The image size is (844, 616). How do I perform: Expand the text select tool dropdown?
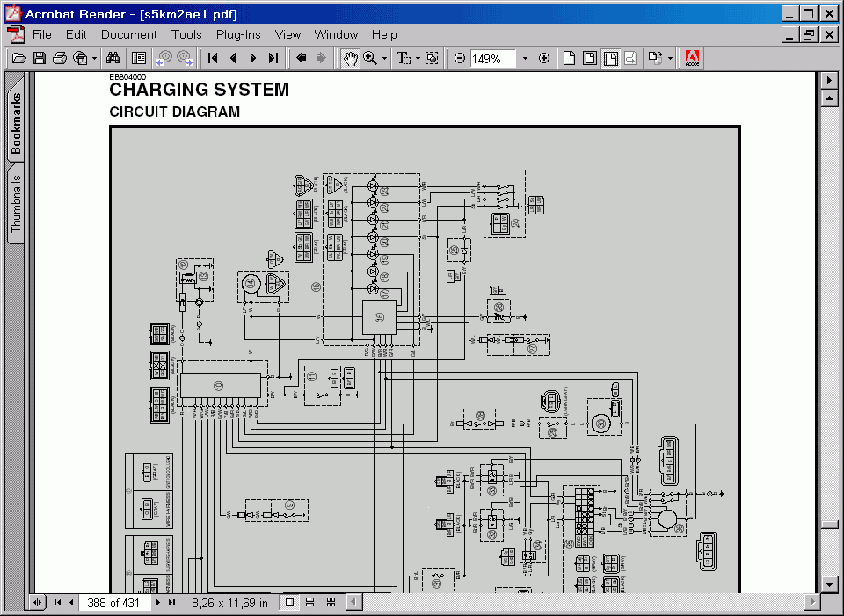pyautogui.click(x=418, y=58)
